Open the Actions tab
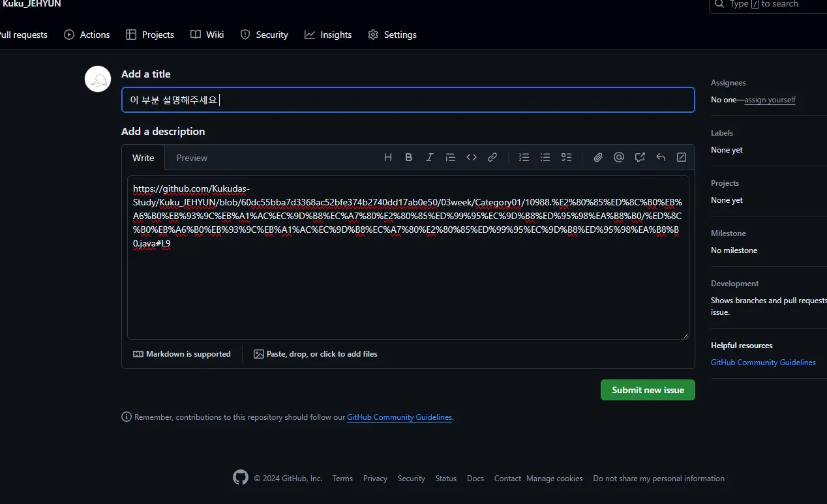Screen dimensions: 827x504 click(87, 35)
